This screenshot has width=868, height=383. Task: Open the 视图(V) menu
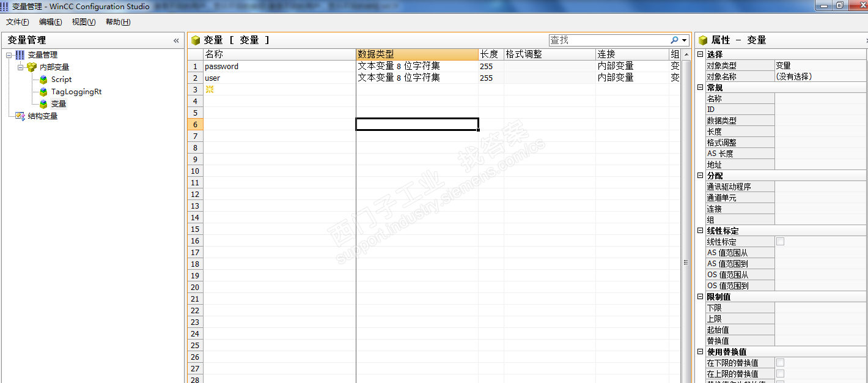(x=84, y=22)
